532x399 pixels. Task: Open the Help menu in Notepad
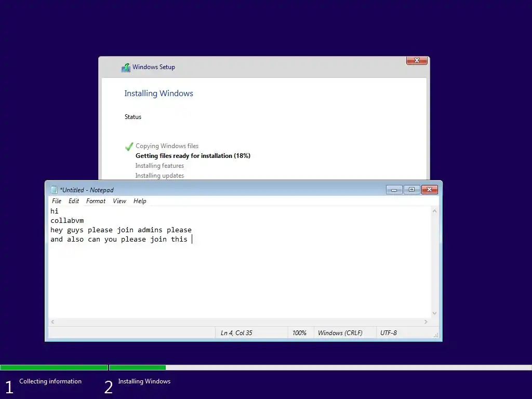coord(140,201)
